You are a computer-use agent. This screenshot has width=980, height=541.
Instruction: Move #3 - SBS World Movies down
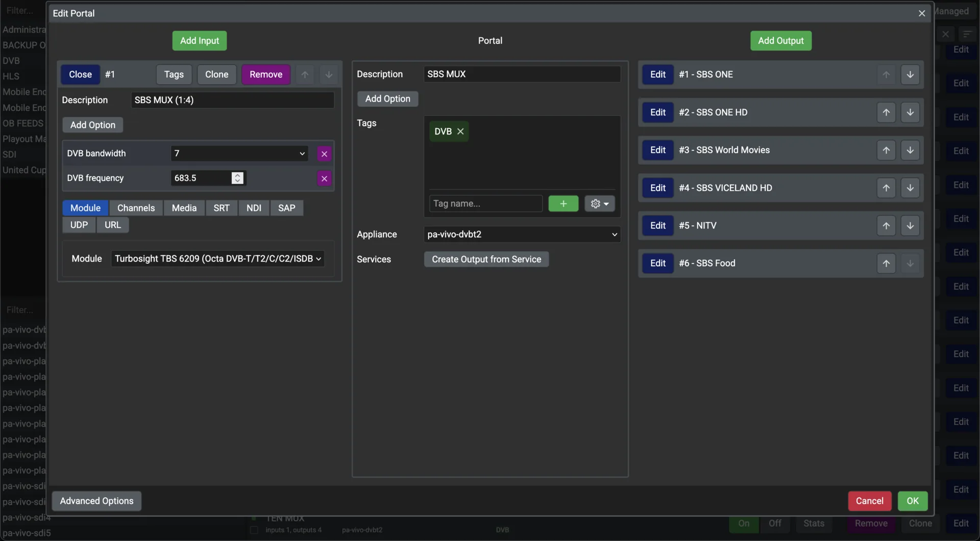point(910,150)
